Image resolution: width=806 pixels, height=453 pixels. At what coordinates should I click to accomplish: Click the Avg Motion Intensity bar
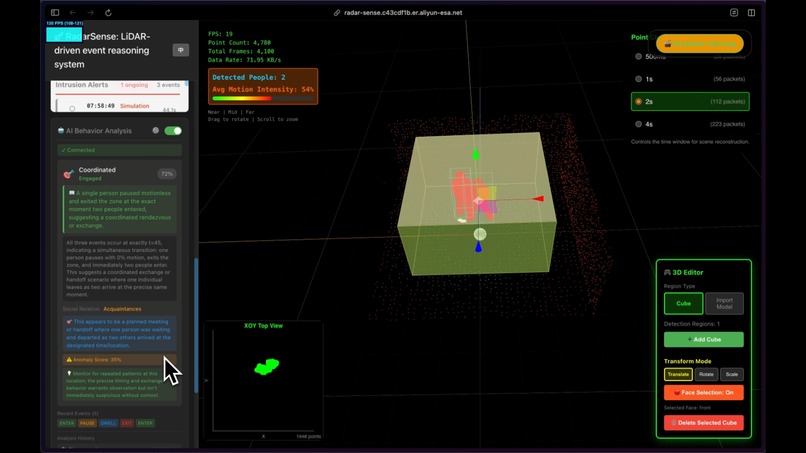click(x=263, y=98)
